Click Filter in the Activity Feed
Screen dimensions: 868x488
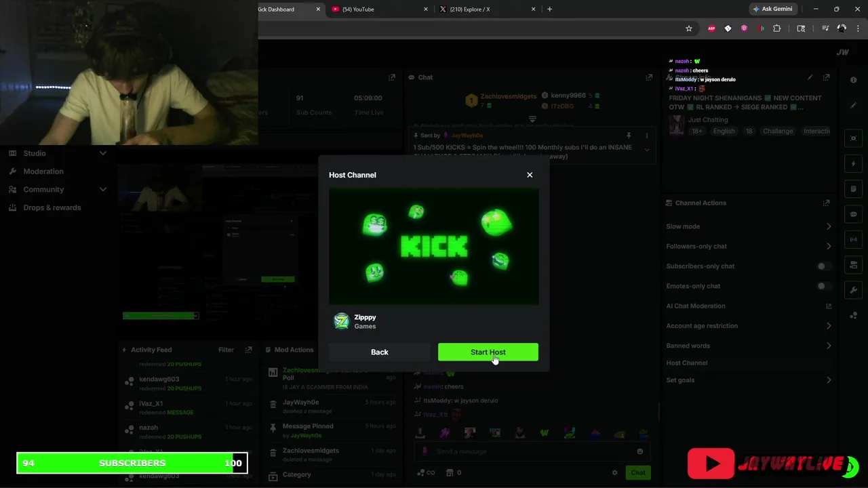[226, 350]
